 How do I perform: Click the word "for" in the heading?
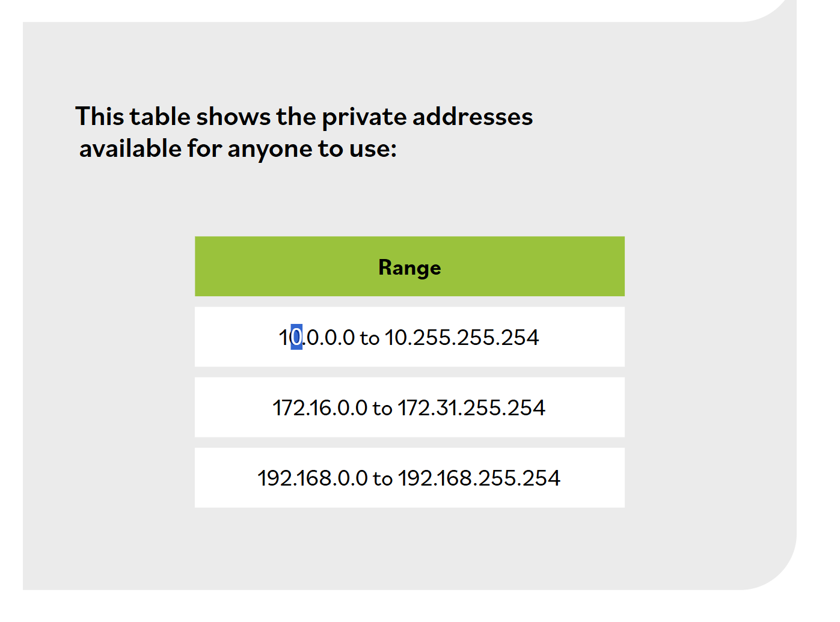point(204,149)
